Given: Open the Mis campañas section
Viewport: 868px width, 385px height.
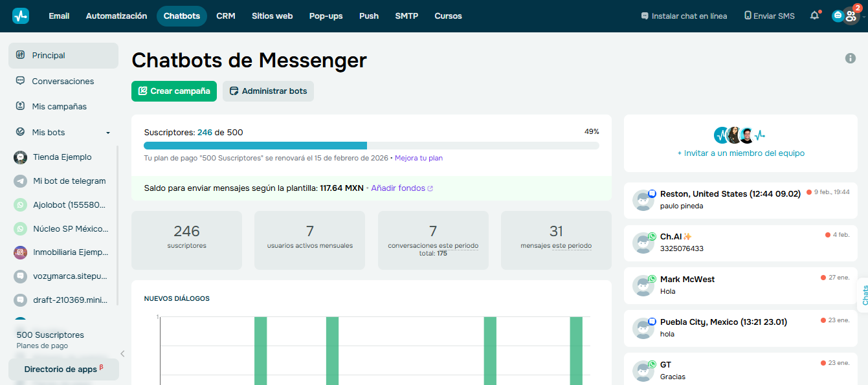Looking at the screenshot, I should pos(60,106).
